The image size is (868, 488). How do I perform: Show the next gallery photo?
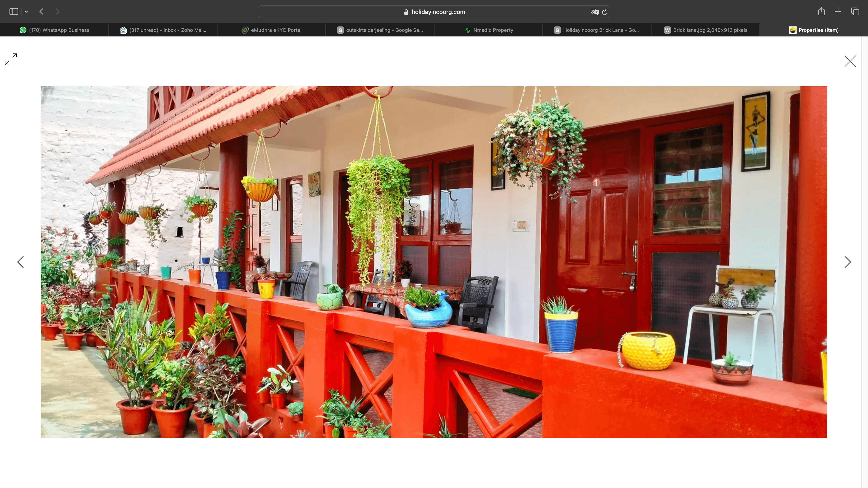point(847,262)
